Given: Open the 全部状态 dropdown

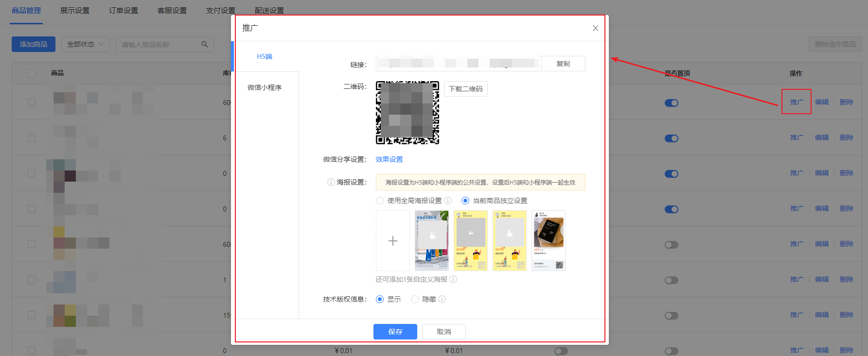Looking at the screenshot, I should pos(86,44).
